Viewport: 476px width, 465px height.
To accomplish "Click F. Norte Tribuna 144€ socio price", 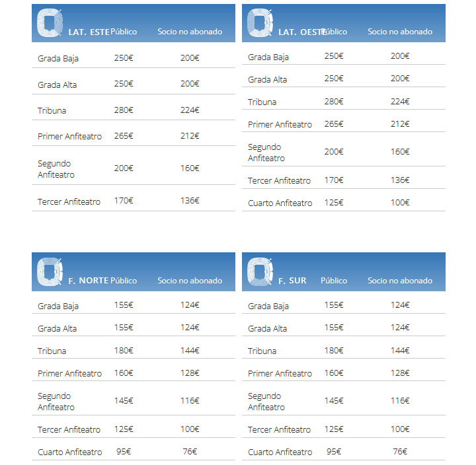I will [190, 351].
